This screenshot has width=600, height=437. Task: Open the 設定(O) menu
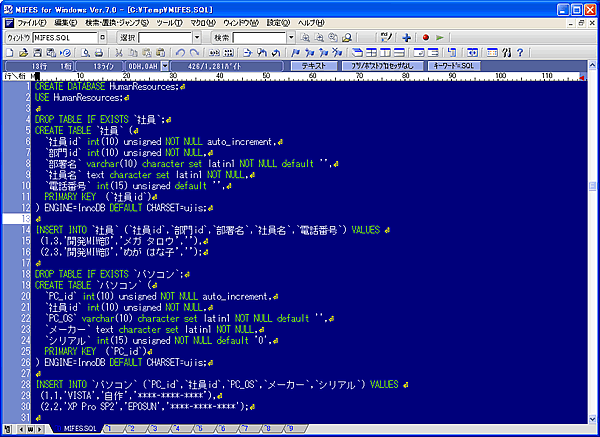coord(279,23)
